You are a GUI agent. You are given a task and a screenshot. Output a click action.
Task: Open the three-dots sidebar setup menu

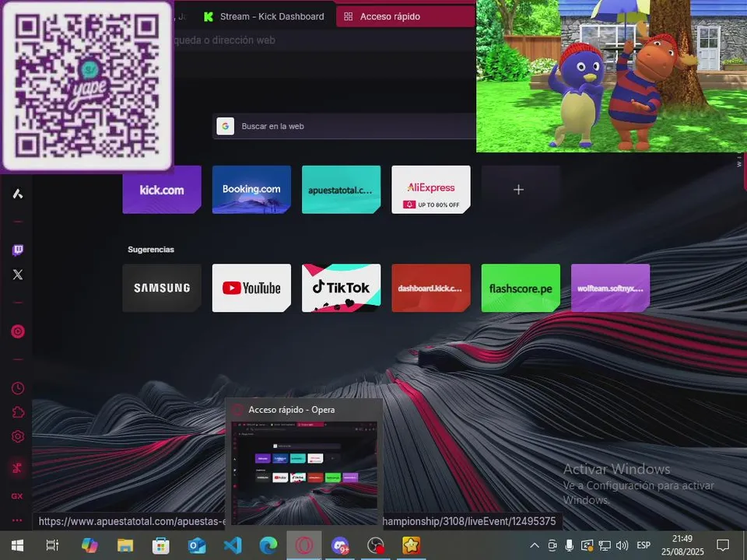click(x=17, y=520)
